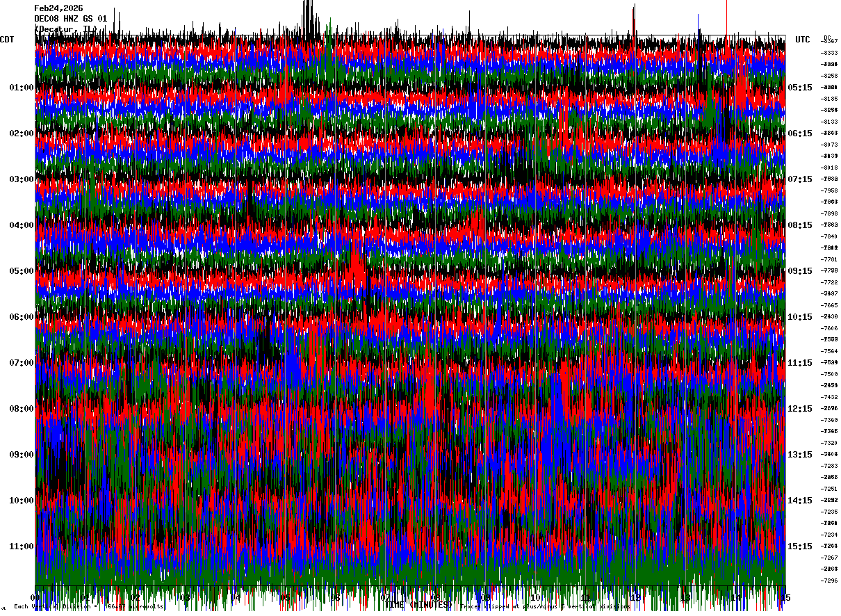Click the 09:15 UTC time label
The image size is (841, 616).
coord(800,271)
